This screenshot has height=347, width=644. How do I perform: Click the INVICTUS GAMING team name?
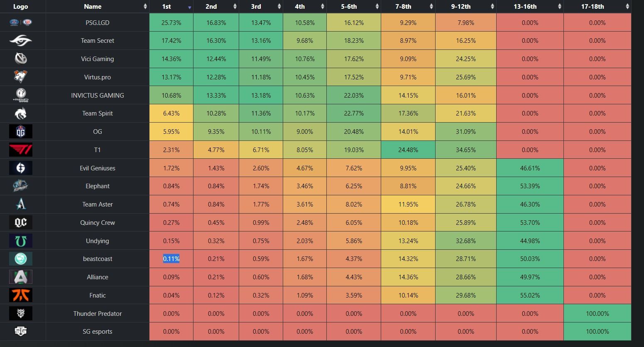(x=97, y=95)
